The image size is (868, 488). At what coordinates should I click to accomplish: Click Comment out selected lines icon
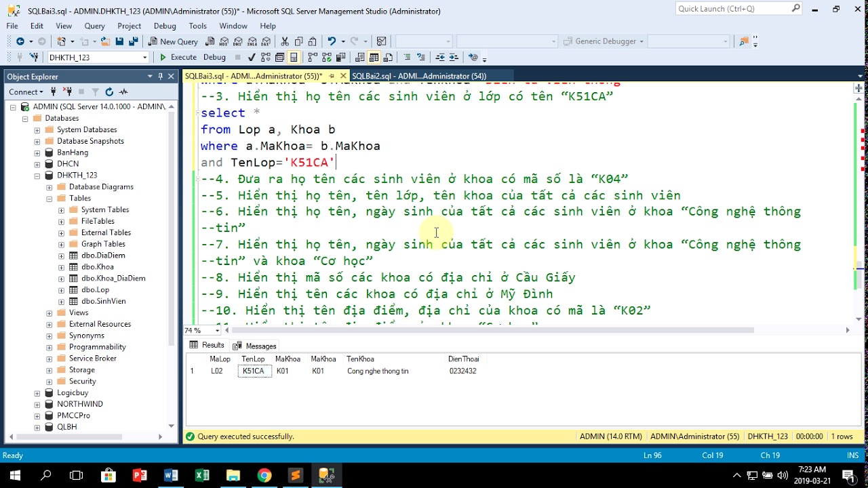click(x=407, y=58)
